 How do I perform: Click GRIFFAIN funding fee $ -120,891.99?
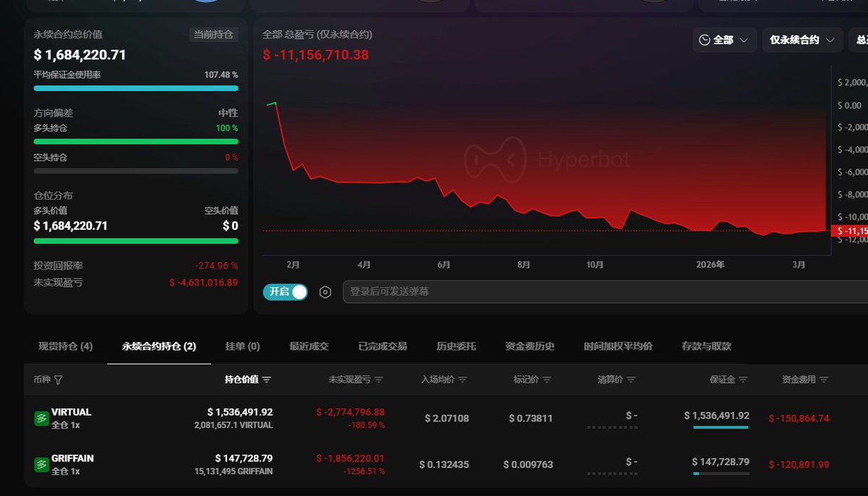coord(799,465)
